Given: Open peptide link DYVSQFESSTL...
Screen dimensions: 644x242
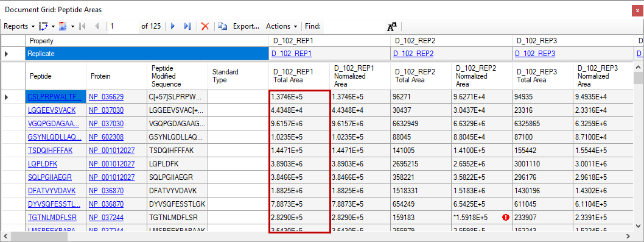Looking at the screenshot, I should pos(54,204).
